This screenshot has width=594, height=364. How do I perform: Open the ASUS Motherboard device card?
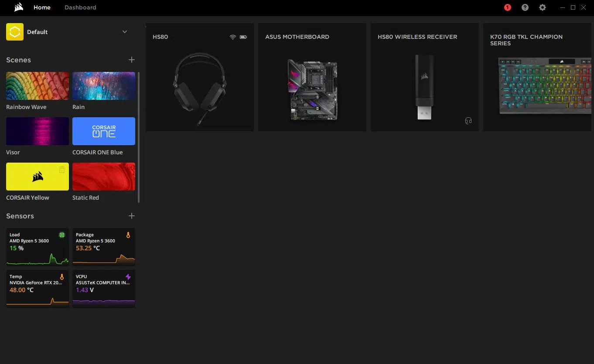point(312,77)
